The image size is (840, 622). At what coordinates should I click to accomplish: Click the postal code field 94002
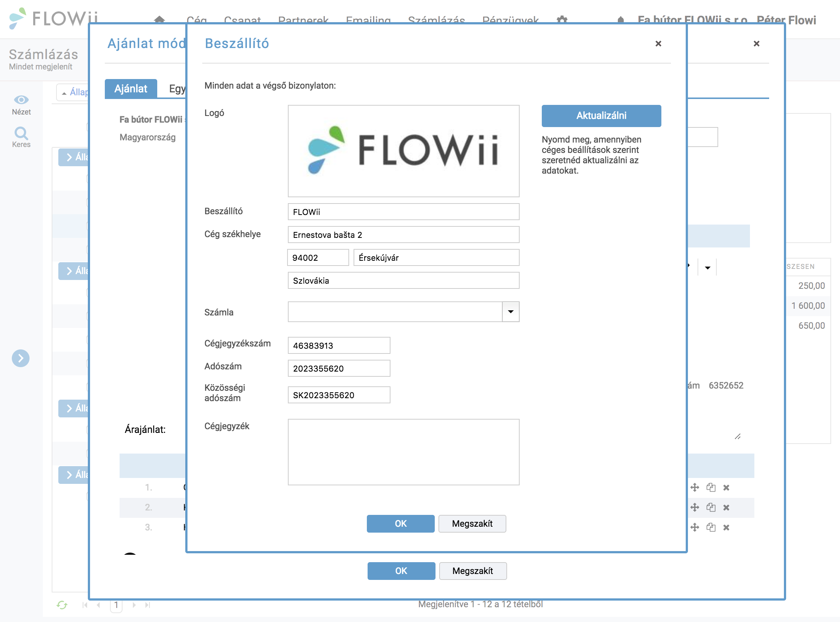pyautogui.click(x=318, y=257)
